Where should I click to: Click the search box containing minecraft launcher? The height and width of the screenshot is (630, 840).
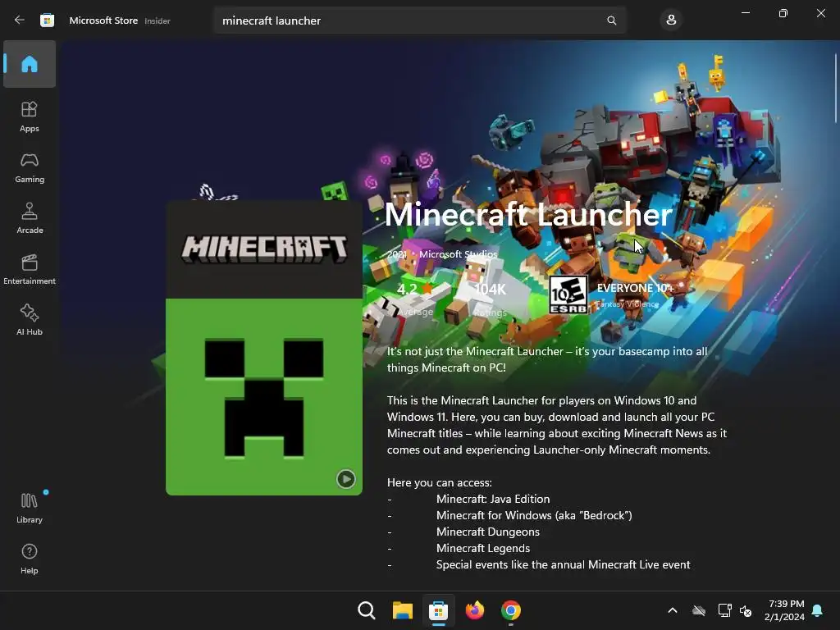coord(420,21)
